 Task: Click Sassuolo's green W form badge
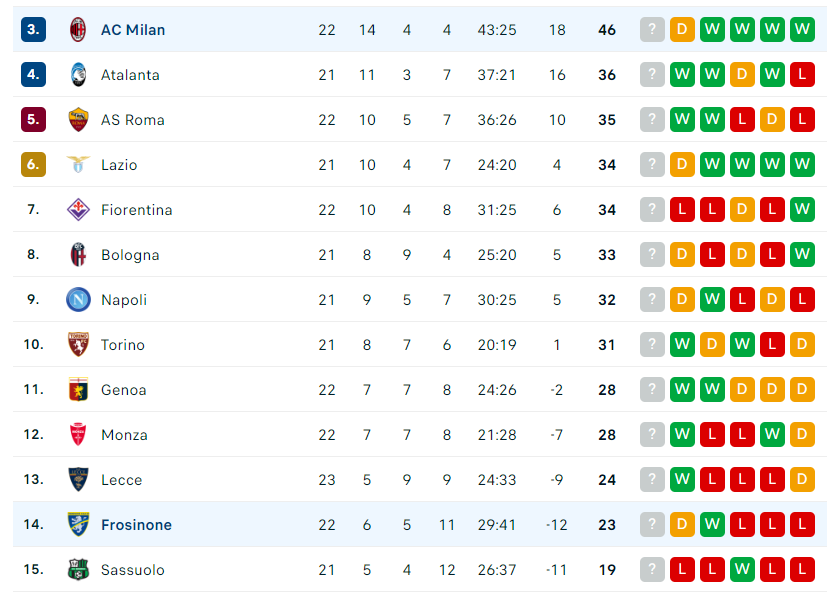[742, 570]
